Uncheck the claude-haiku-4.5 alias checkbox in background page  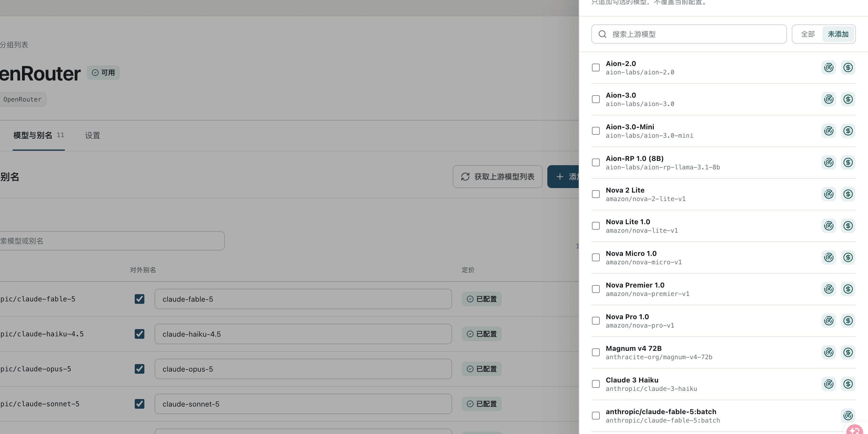pyautogui.click(x=140, y=334)
